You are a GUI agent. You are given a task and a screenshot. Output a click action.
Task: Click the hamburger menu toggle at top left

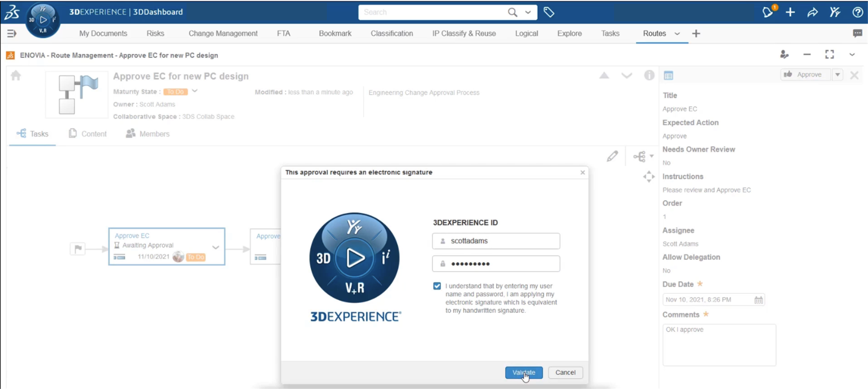(x=11, y=33)
